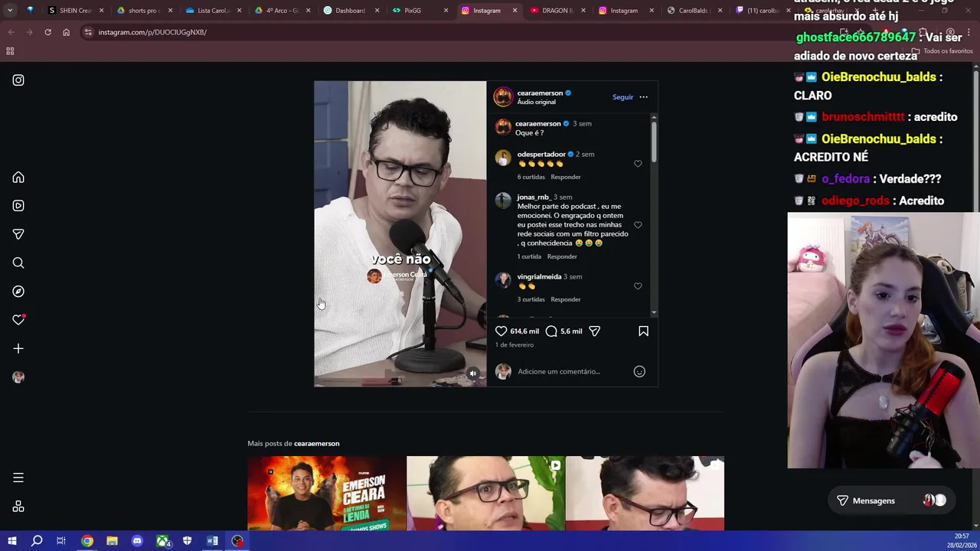Switch to the Lista Carola OneDrive tab

point(213,11)
